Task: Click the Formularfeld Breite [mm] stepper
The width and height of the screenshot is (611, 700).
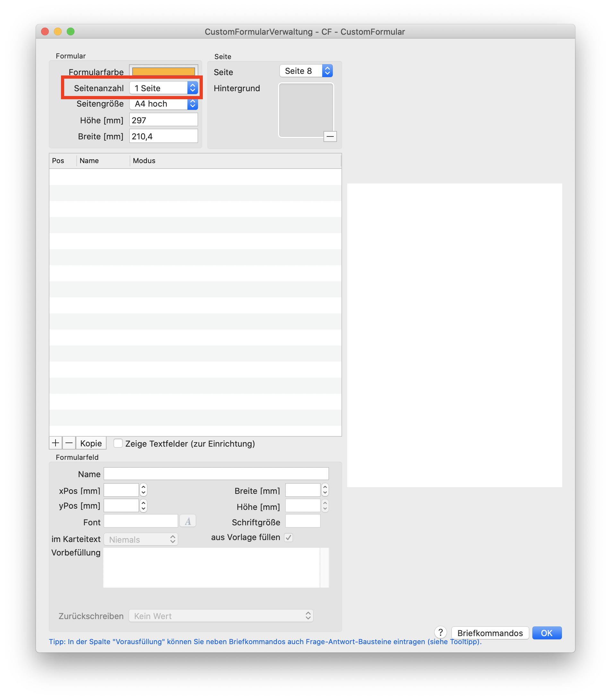Action: (325, 490)
